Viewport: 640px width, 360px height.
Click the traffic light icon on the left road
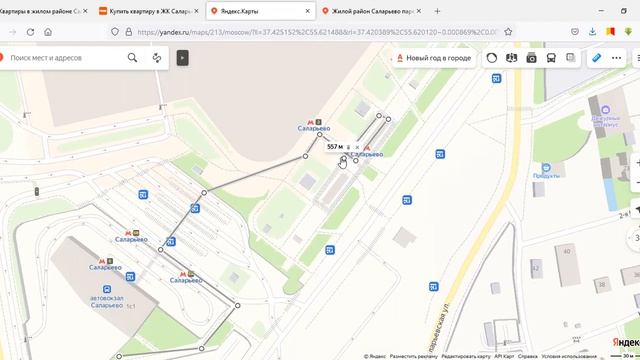pyautogui.click(x=37, y=191)
